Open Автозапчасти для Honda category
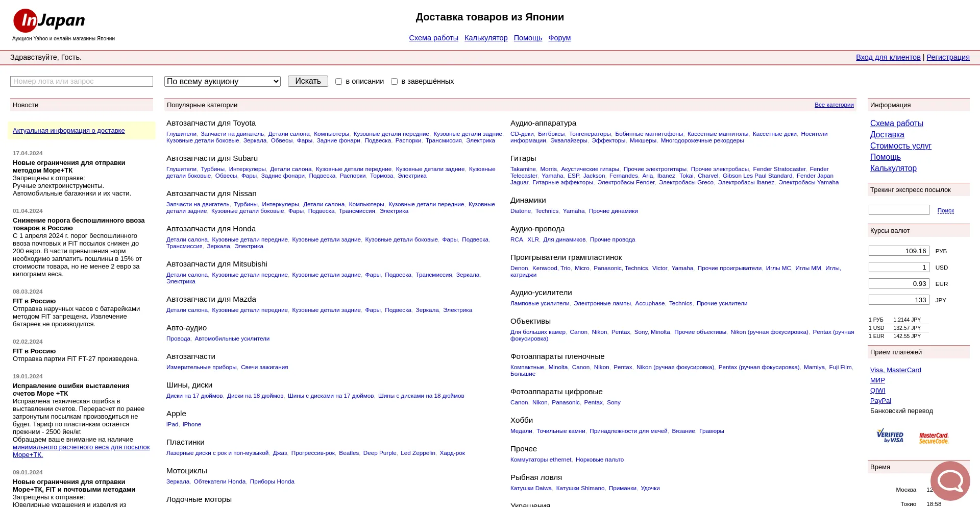Screen dimensions: 980x507 click(211, 229)
